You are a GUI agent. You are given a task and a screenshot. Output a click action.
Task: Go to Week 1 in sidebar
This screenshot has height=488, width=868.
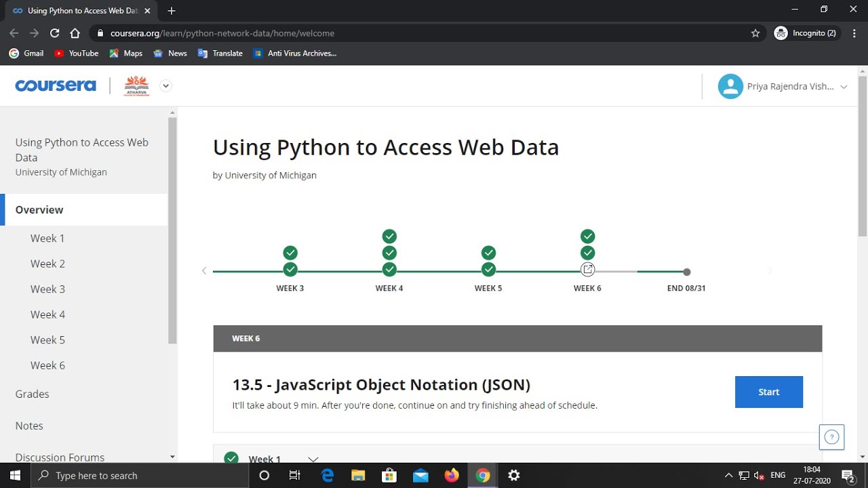(47, 238)
